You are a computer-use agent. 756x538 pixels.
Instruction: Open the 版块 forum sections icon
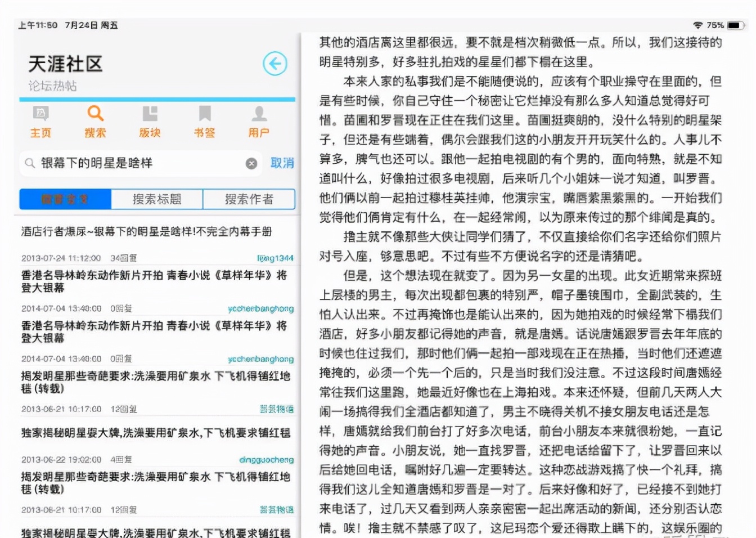[x=149, y=123]
